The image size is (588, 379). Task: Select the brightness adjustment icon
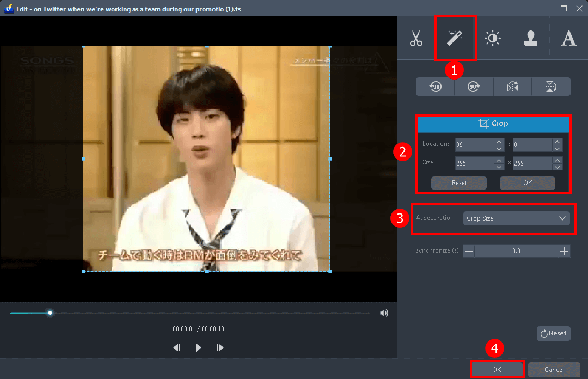[493, 38]
